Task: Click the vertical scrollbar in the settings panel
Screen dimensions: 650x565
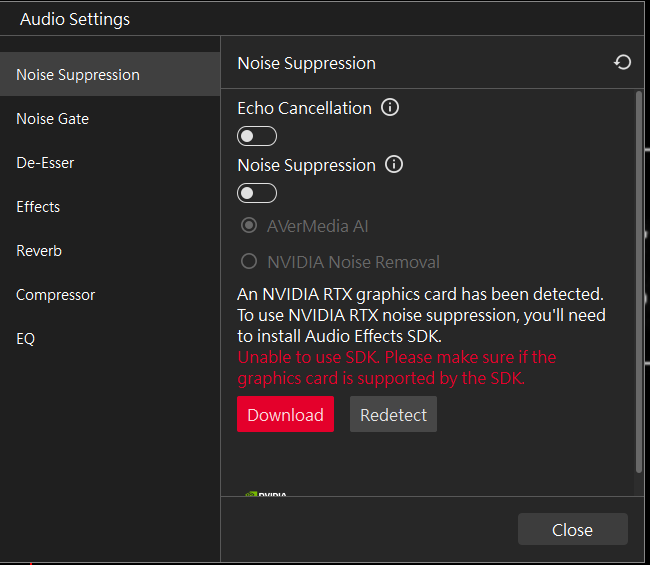Action: tap(639, 280)
